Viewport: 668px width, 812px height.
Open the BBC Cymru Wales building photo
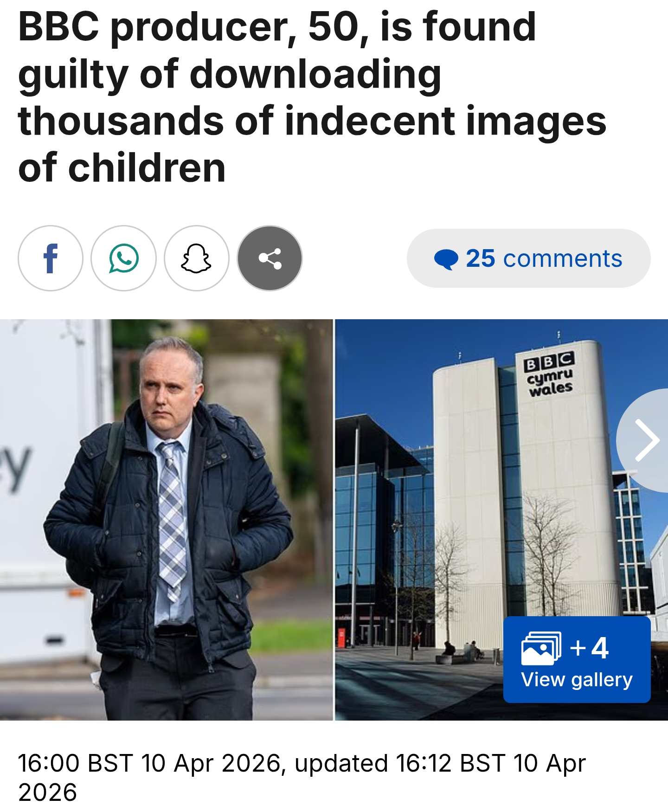(x=501, y=520)
